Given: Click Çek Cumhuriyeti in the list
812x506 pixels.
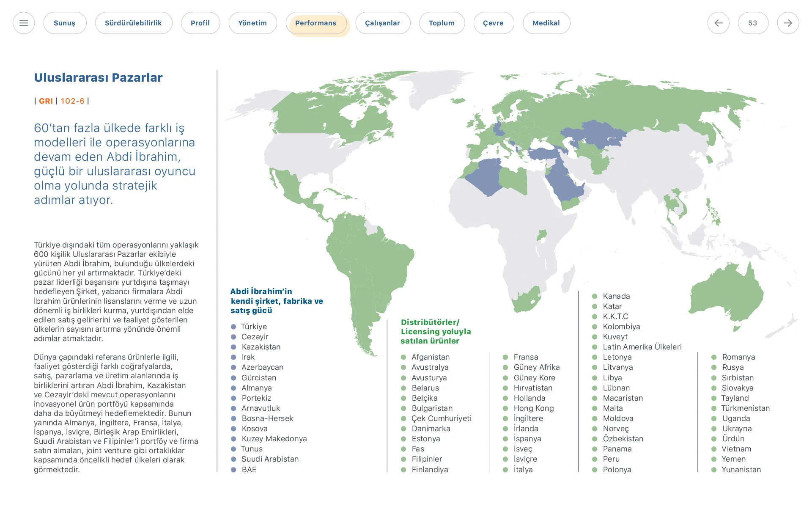Looking at the screenshot, I should [442, 418].
